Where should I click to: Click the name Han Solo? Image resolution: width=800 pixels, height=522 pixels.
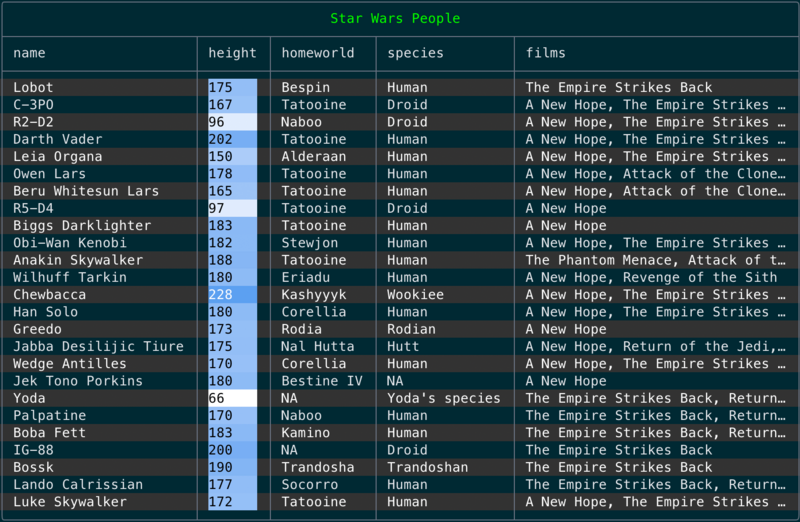pos(45,312)
